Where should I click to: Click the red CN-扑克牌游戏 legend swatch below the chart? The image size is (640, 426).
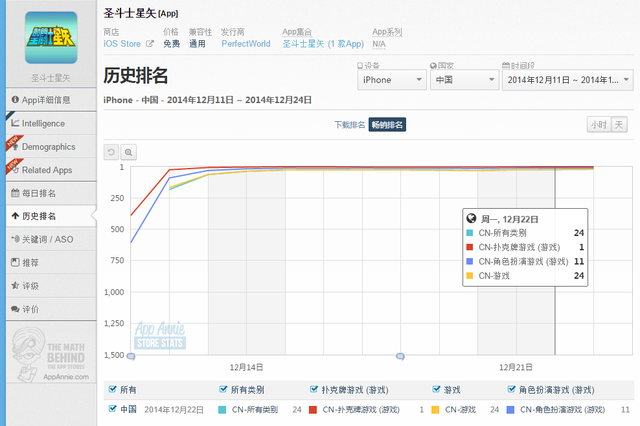coord(313,410)
